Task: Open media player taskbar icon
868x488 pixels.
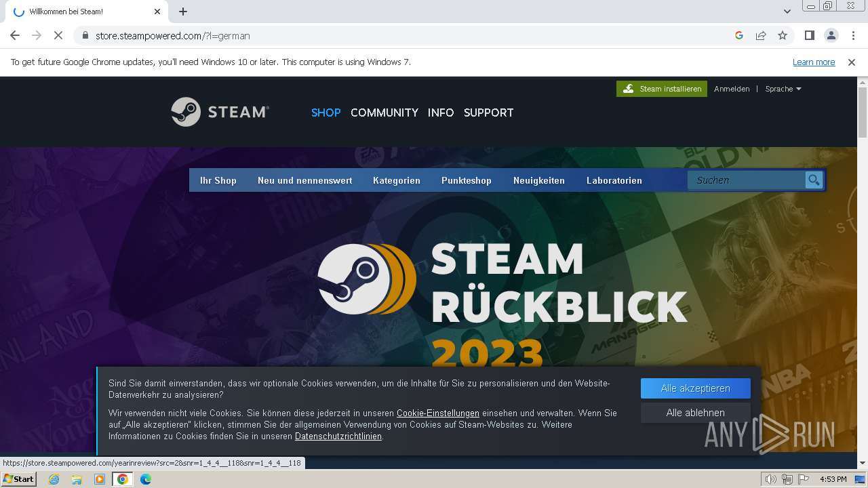Action: click(100, 479)
